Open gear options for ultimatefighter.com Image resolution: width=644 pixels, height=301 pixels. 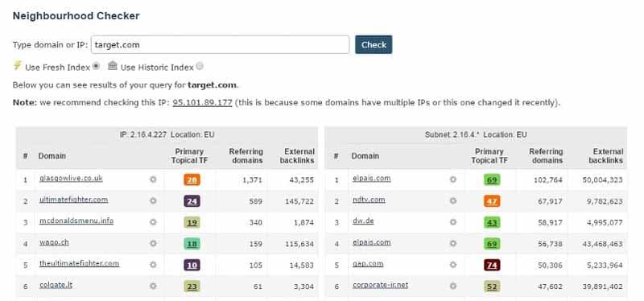(x=153, y=201)
